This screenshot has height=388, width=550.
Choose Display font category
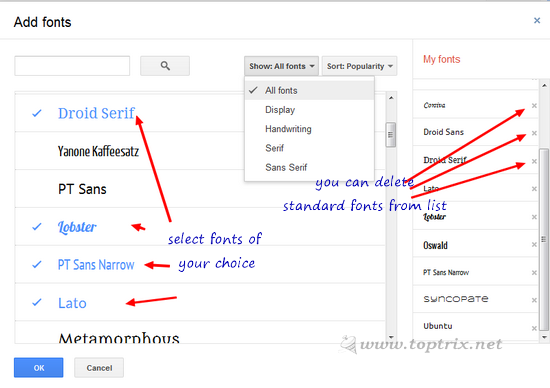309,110
